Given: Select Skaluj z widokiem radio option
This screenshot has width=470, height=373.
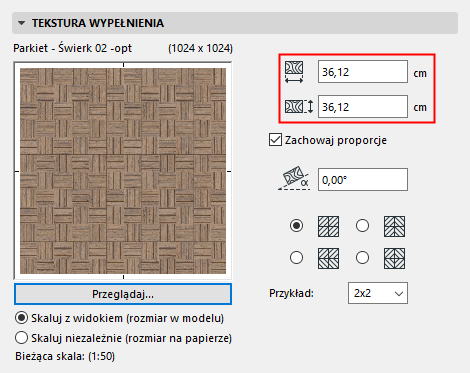Looking at the screenshot, I should (21, 318).
